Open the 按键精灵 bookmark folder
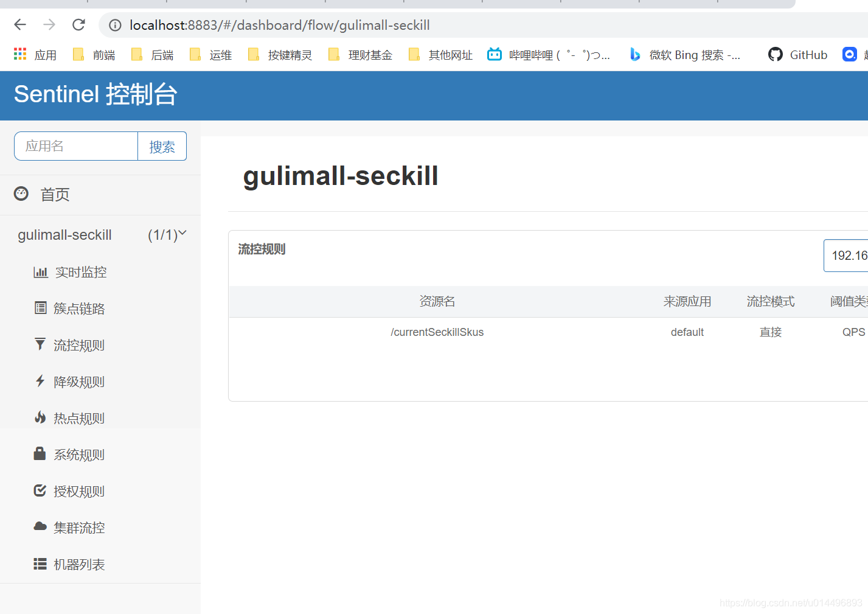868x614 pixels. pos(280,55)
